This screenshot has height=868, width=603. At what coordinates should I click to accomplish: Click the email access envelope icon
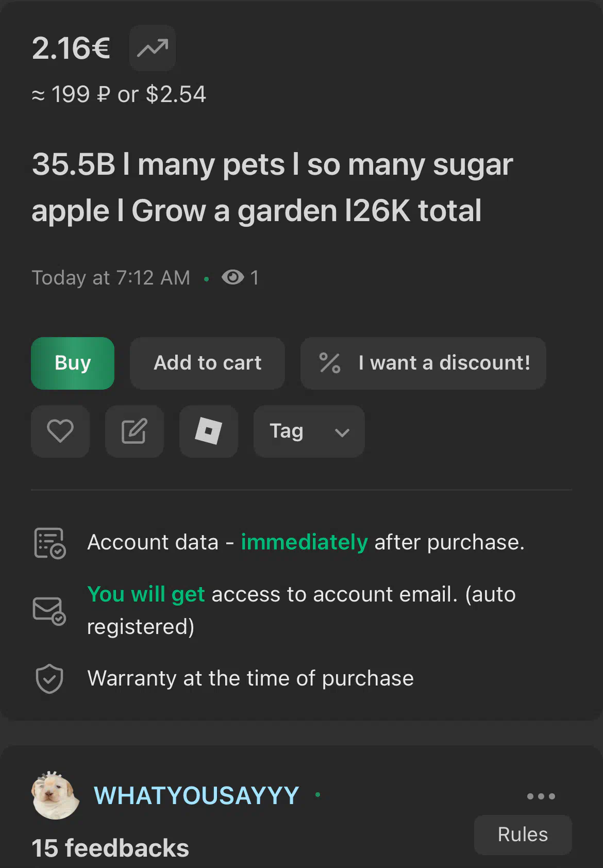pyautogui.click(x=49, y=611)
